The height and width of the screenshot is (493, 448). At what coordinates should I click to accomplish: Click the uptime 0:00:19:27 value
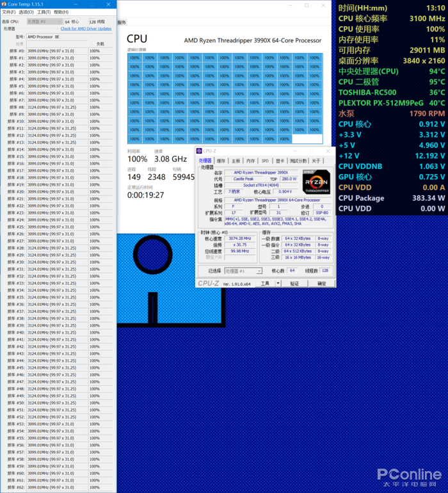145,195
